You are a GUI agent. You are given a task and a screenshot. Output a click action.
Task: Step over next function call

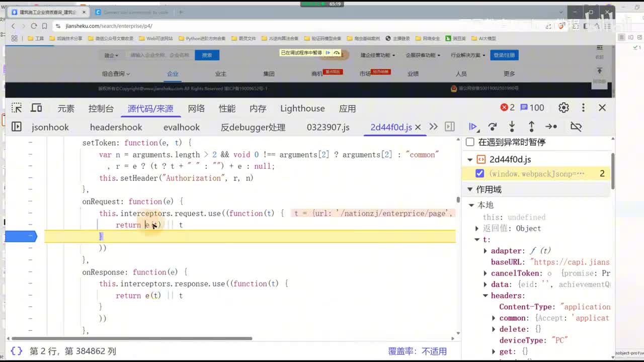493,127
